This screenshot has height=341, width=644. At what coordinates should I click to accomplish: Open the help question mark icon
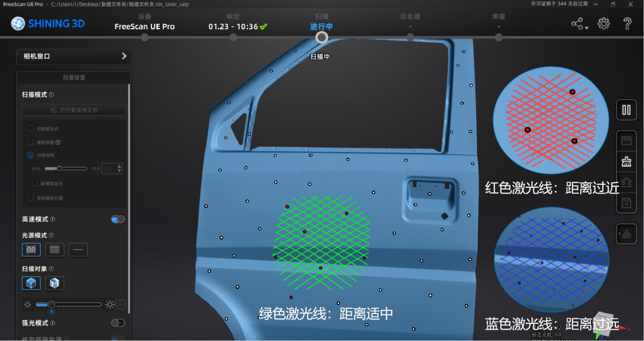point(627,24)
